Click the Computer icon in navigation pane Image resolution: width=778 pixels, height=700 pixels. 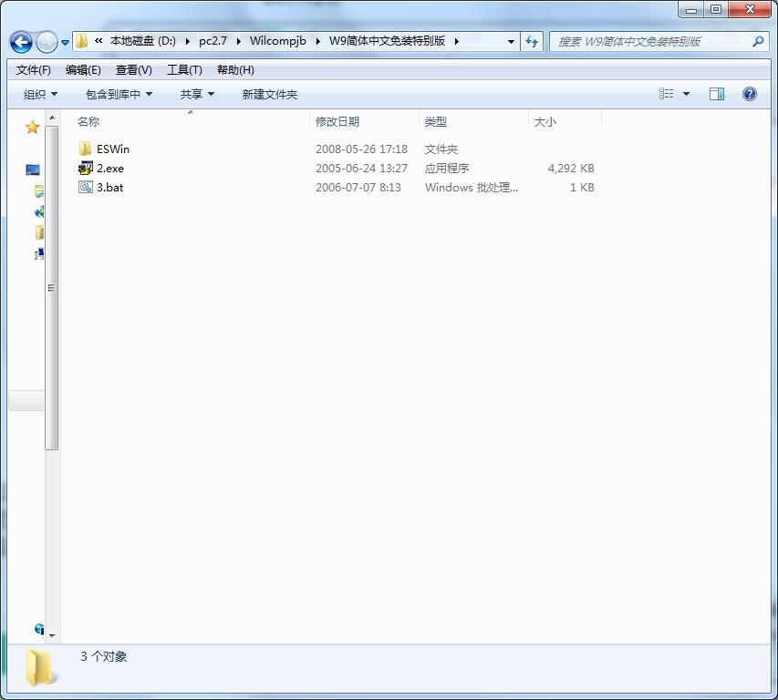[33, 170]
